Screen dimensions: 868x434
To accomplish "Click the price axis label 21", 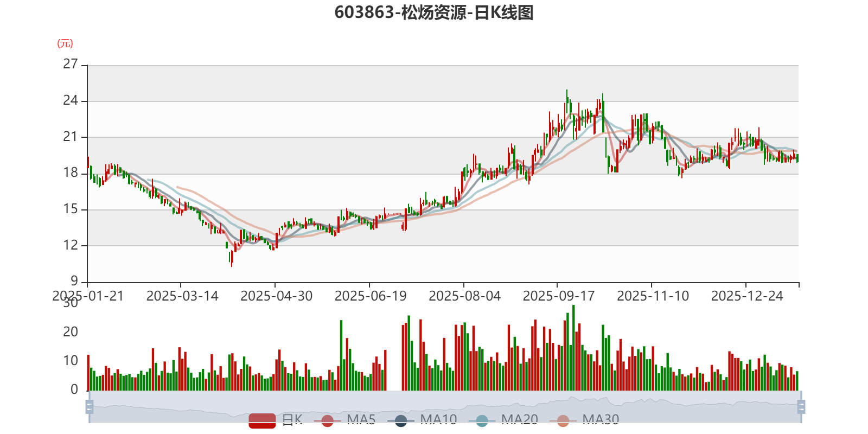I will [x=71, y=137].
